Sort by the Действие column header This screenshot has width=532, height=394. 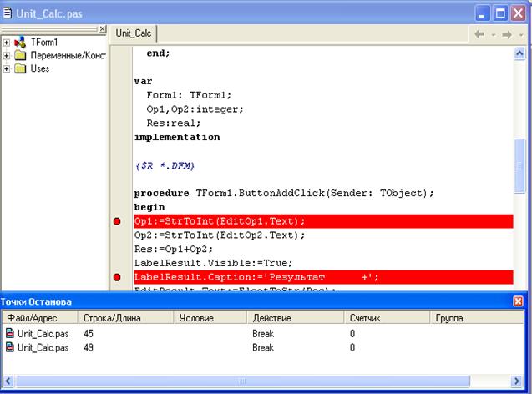[295, 318]
